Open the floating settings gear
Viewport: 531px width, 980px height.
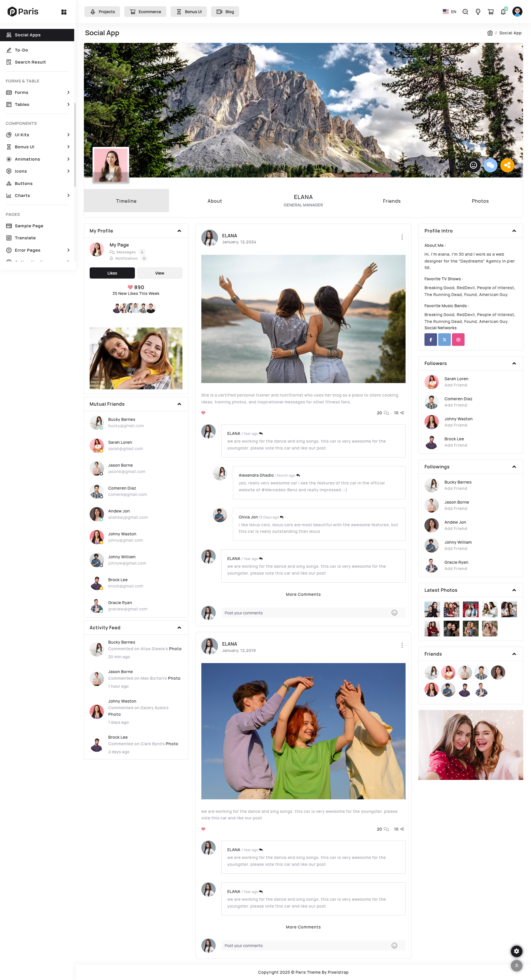pos(516,951)
